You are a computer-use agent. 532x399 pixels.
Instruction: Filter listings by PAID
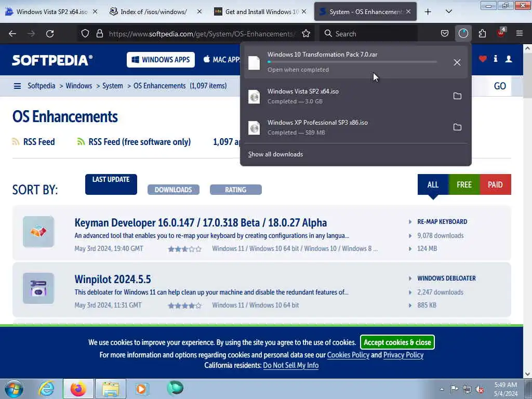(495, 184)
